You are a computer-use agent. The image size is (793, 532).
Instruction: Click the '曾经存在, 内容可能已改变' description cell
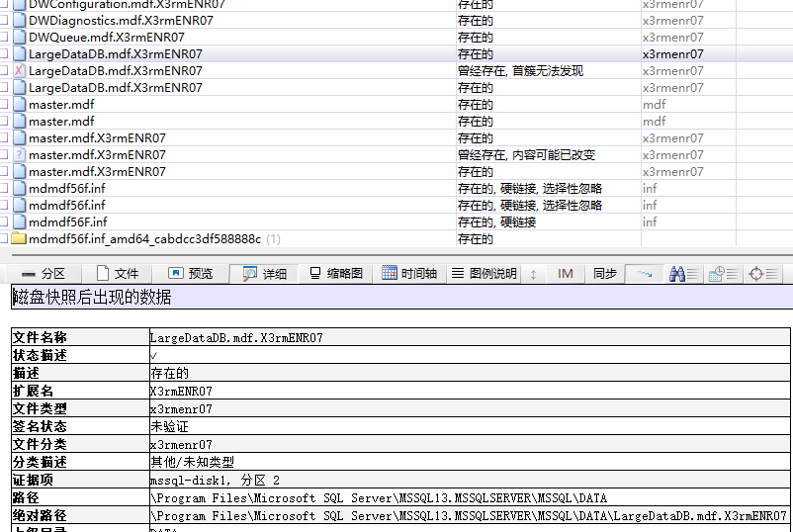[x=526, y=154]
